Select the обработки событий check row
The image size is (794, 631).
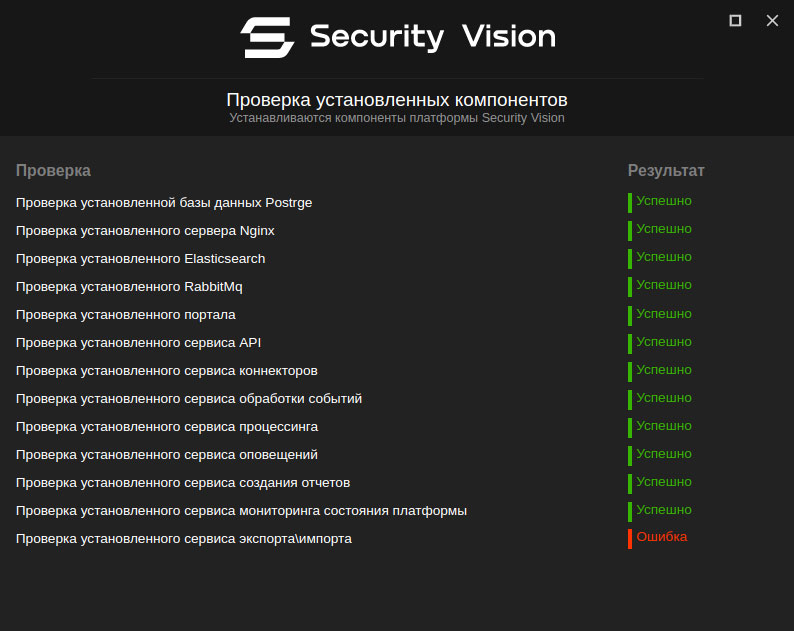click(189, 399)
